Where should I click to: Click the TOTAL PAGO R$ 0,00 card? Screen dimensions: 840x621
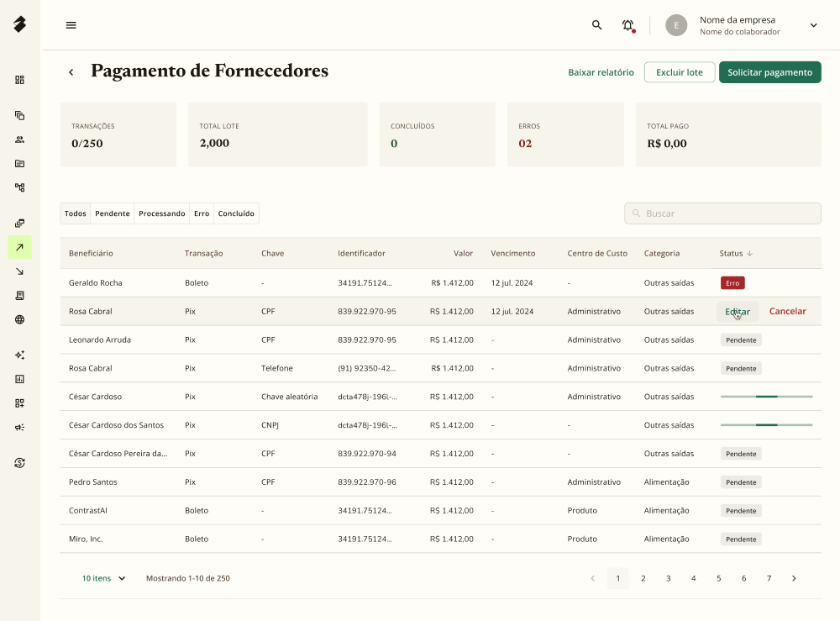pos(728,134)
